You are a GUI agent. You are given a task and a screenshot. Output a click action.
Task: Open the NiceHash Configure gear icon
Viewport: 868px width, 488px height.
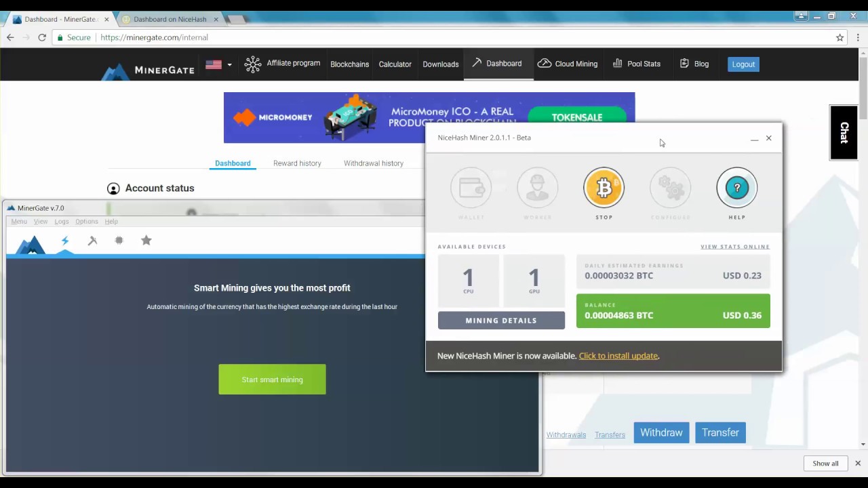coord(671,188)
